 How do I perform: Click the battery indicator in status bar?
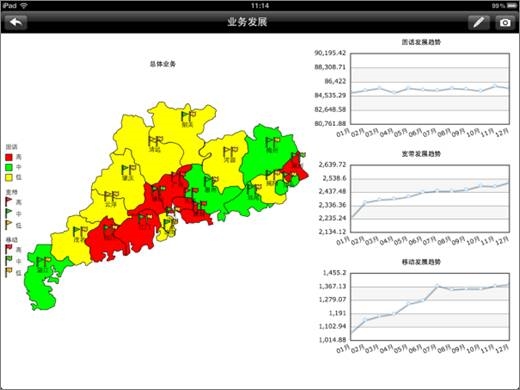511,5
